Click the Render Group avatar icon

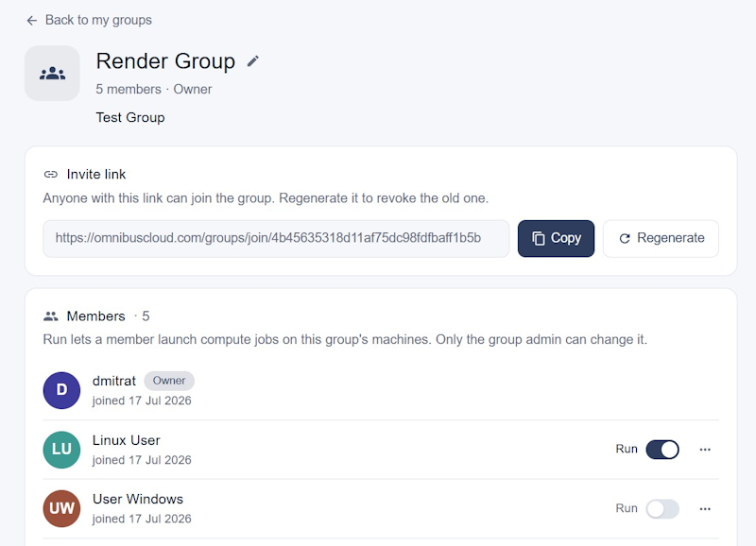[52, 74]
